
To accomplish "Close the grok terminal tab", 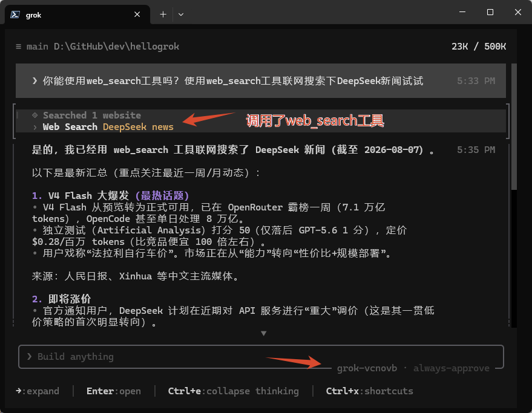I will tap(137, 15).
